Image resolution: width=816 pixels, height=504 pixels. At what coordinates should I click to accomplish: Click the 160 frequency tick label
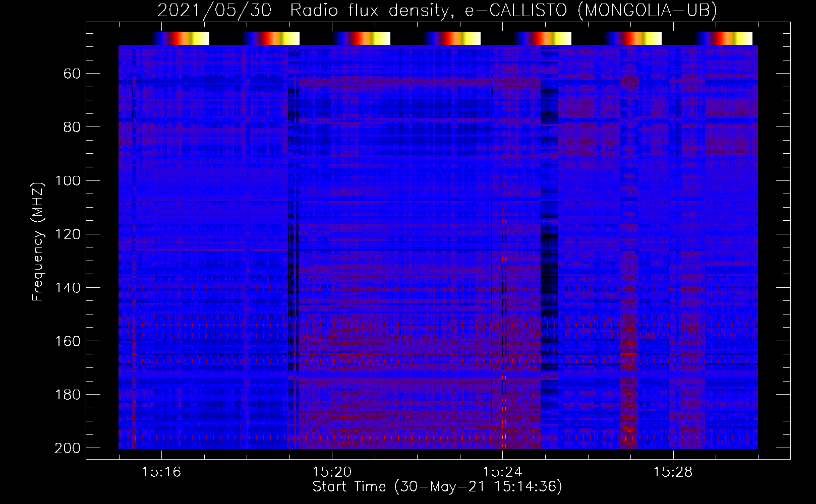click(68, 341)
